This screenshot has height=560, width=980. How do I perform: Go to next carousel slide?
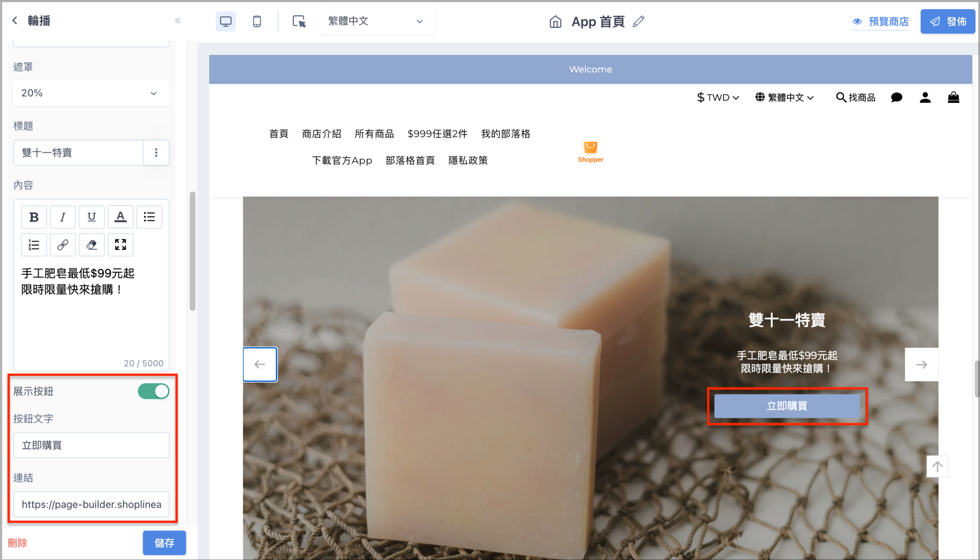tap(922, 365)
